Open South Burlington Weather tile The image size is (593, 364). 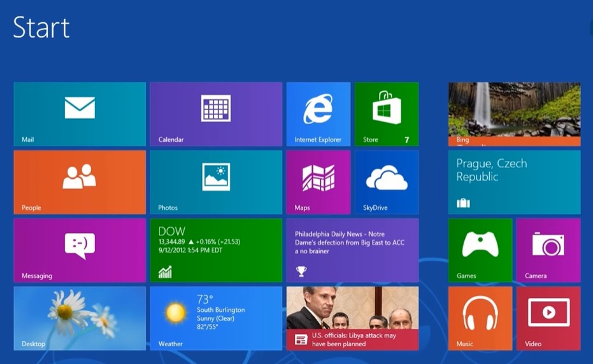[x=216, y=318]
